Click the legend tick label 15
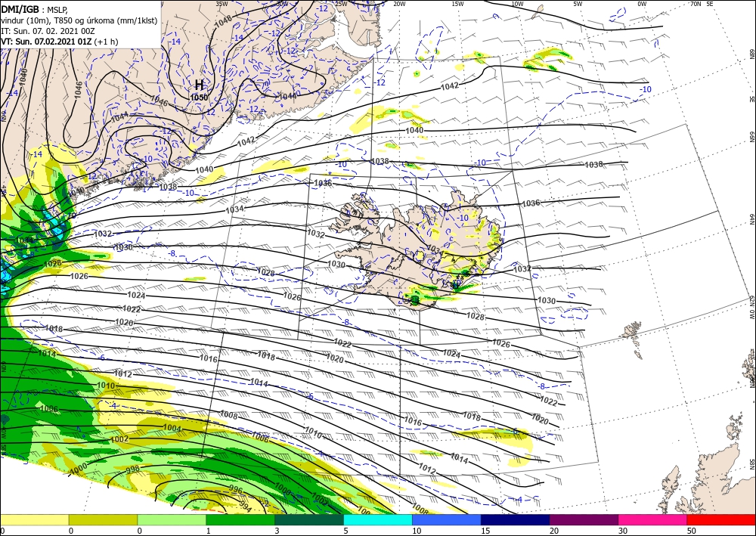 pos(485,531)
